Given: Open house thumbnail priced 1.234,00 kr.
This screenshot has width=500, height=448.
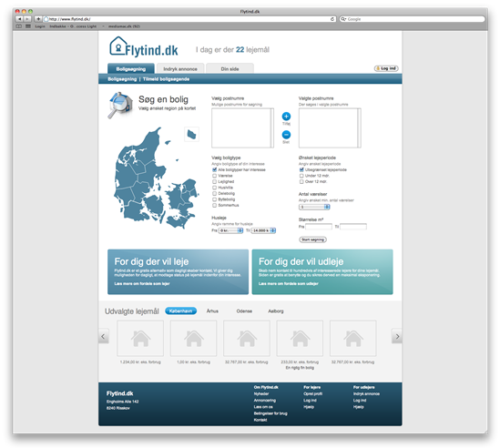Looking at the screenshot, I should [x=140, y=338].
